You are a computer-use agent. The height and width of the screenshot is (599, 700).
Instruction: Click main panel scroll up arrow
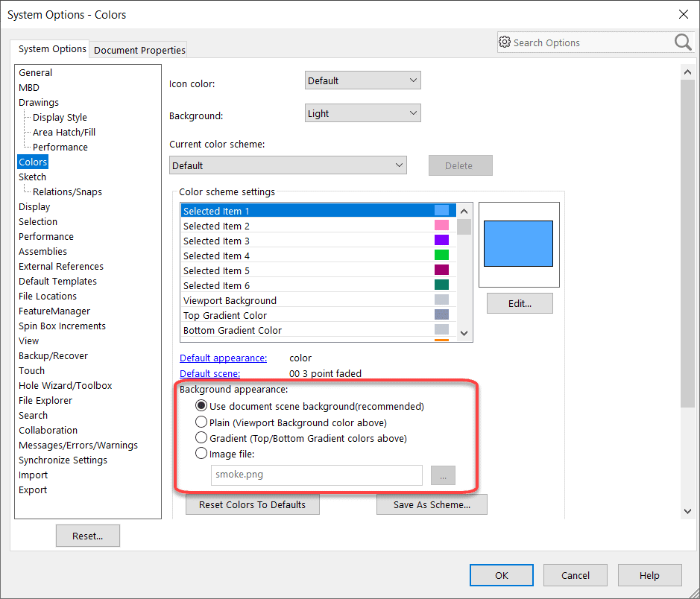[687, 72]
